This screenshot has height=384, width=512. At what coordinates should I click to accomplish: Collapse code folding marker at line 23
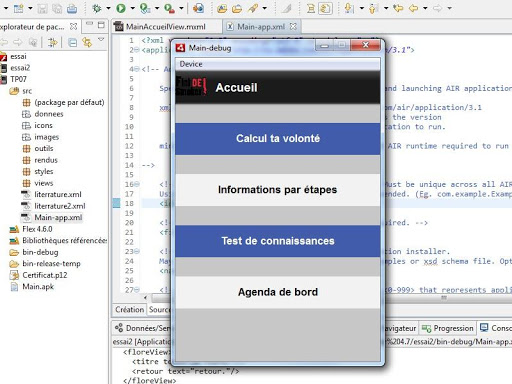[137, 251]
